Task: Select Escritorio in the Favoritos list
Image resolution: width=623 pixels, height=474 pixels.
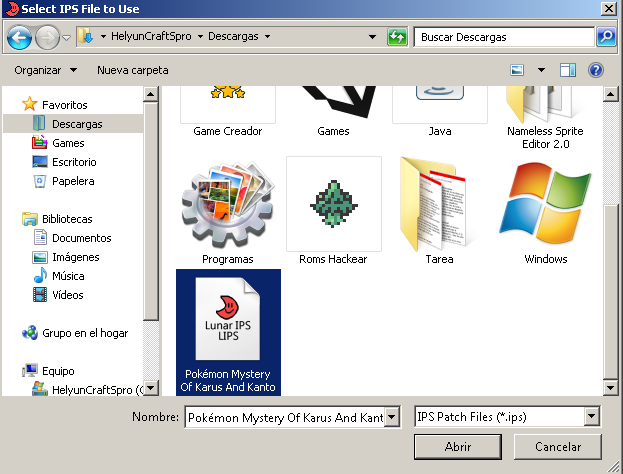Action: pyautogui.click(x=74, y=162)
